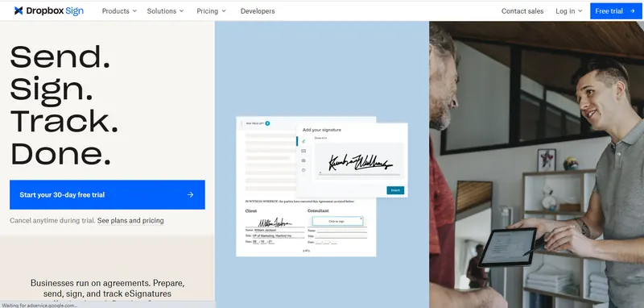Image resolution: width=644 pixels, height=308 pixels.
Task: Click the 'Send. Sign. Track. Done.' headline
Action: [64, 106]
